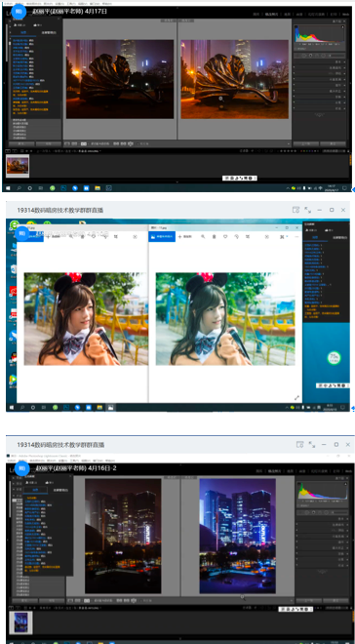This screenshot has height=644, width=355.
Task: Open the three-dot menu in cool-toned portrait Photos window
Action: pyautogui.click(x=296, y=237)
